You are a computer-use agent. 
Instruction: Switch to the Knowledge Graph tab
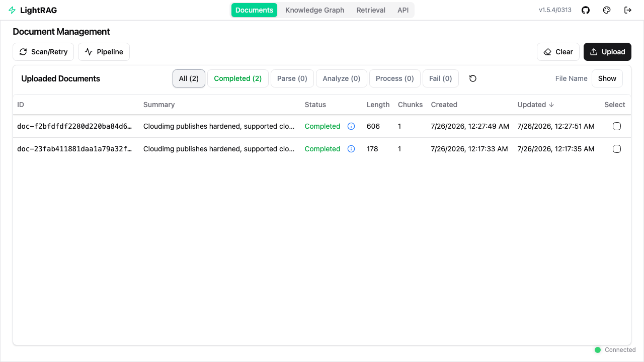coord(315,10)
